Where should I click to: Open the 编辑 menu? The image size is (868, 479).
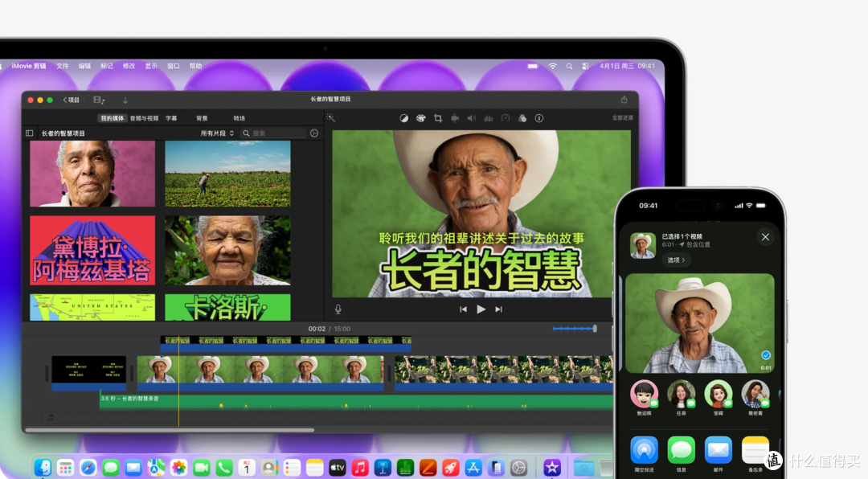click(84, 66)
